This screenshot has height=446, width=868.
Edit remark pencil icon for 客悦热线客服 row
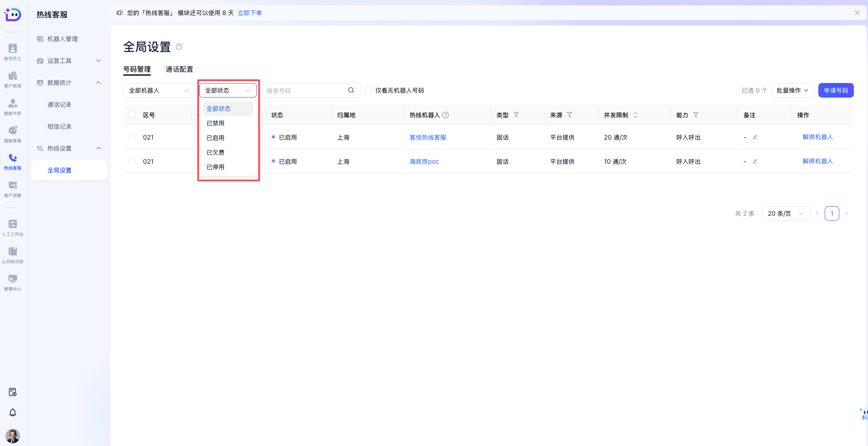755,137
